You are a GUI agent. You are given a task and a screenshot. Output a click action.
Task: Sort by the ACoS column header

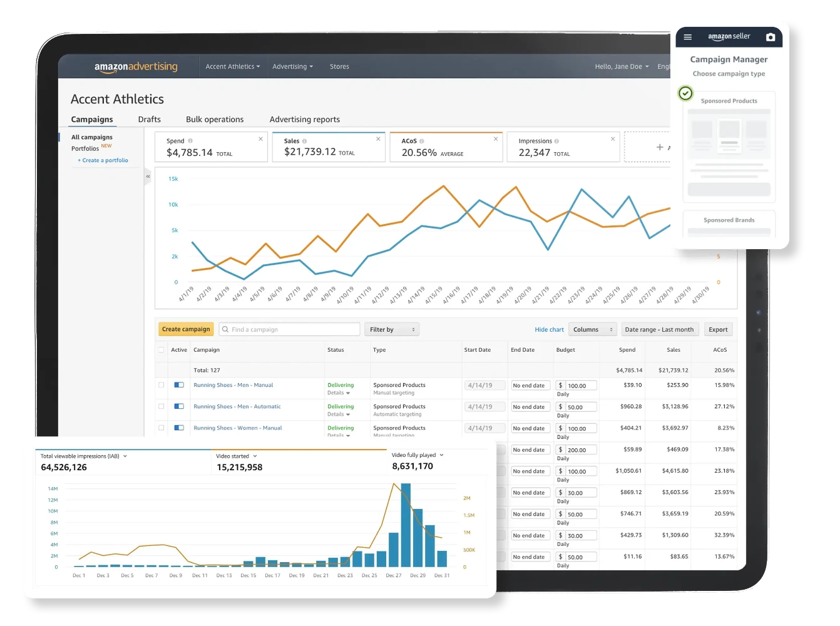tap(720, 350)
